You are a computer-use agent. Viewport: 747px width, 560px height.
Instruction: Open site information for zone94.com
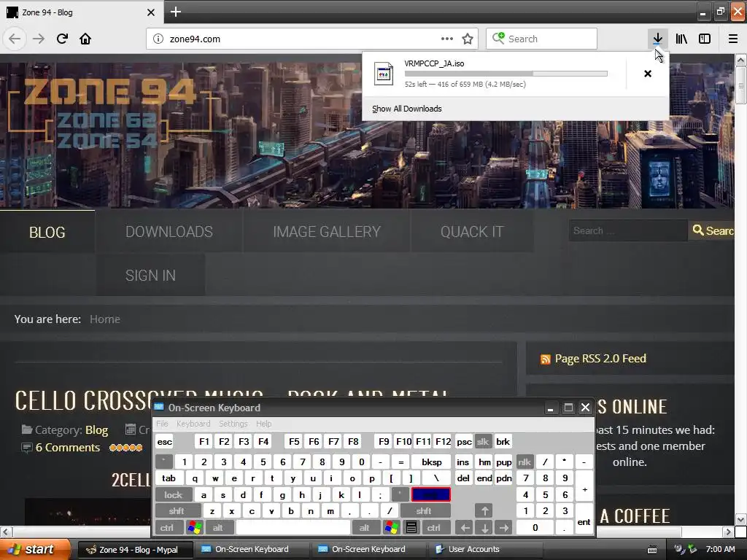coord(158,39)
